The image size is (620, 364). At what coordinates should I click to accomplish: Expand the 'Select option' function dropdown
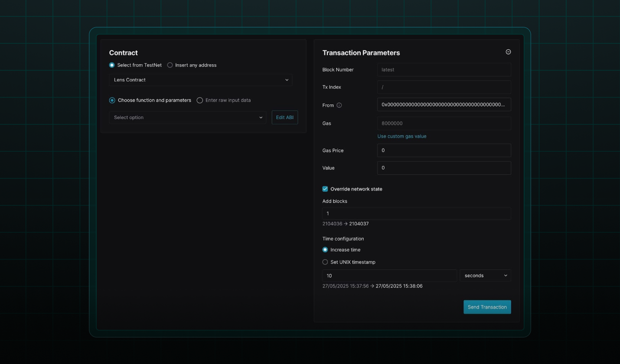(x=188, y=117)
